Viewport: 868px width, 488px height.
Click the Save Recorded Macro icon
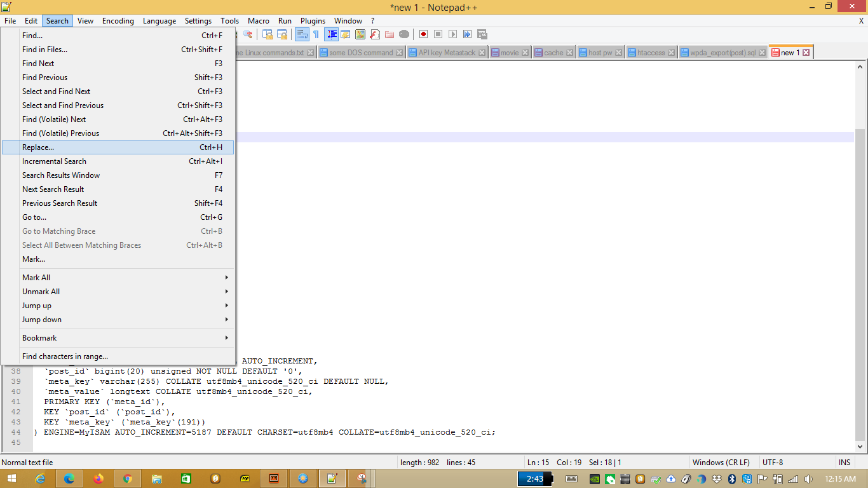pyautogui.click(x=482, y=34)
